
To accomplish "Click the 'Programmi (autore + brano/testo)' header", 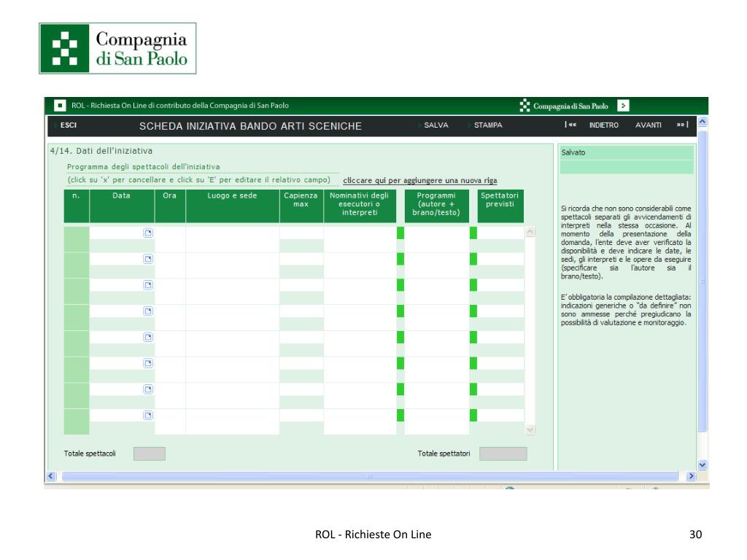I will pyautogui.click(x=436, y=206).
